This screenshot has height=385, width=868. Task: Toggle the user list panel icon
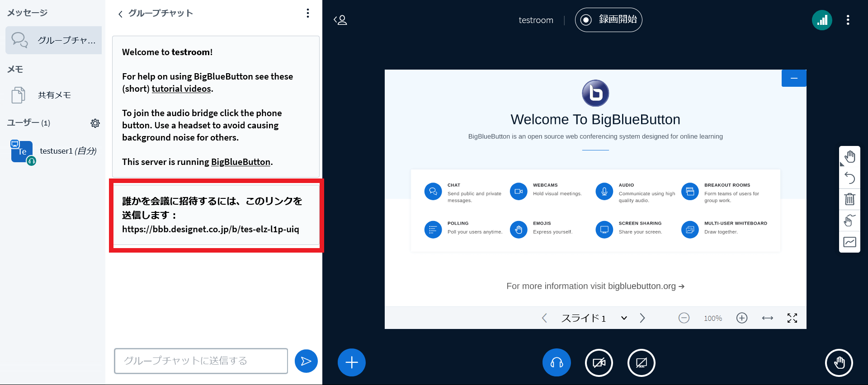click(340, 20)
